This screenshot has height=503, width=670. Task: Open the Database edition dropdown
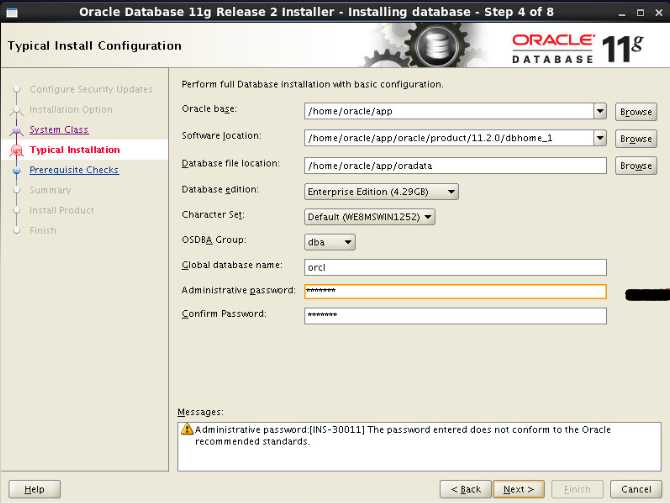click(x=381, y=191)
